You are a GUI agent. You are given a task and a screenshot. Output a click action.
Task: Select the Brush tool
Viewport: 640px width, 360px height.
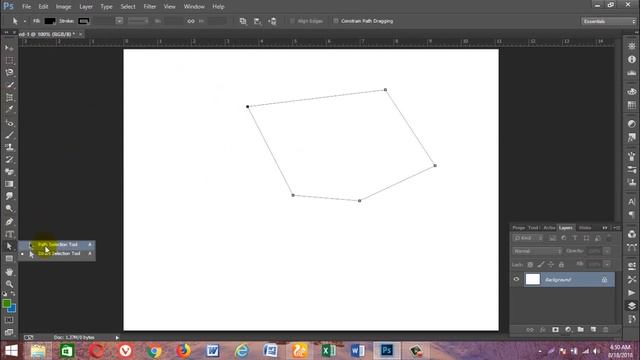tap(9, 135)
